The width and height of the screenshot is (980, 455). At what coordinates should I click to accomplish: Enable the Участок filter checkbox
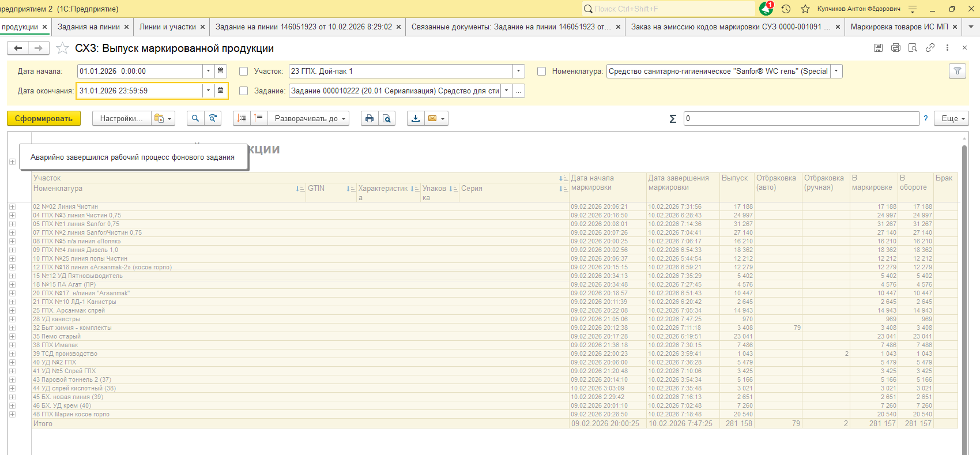[x=244, y=72]
